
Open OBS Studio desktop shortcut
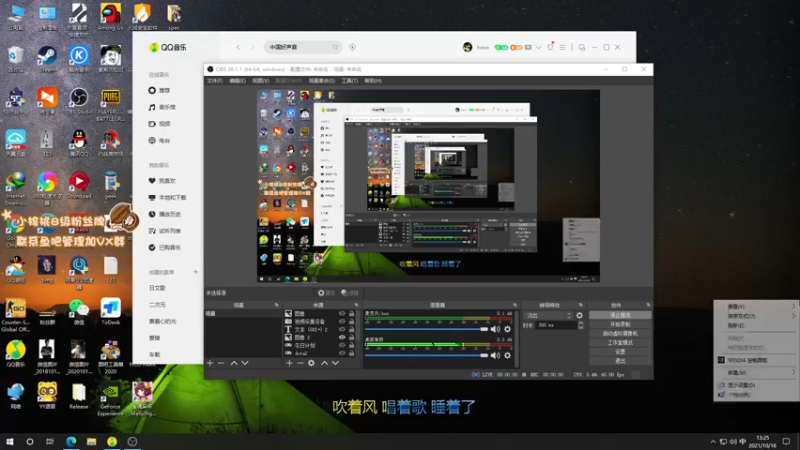coord(79,101)
